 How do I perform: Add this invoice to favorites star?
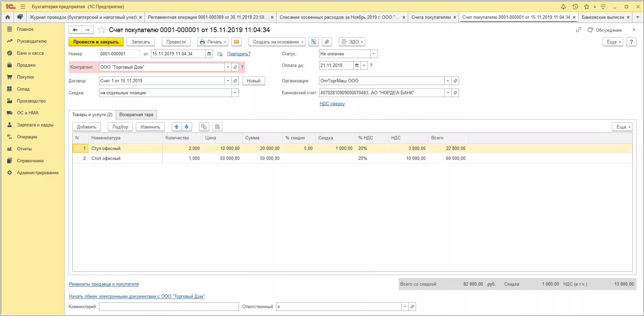coord(101,30)
